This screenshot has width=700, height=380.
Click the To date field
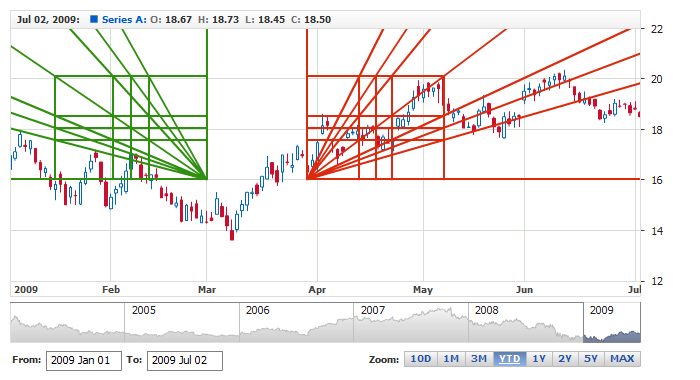(185, 361)
